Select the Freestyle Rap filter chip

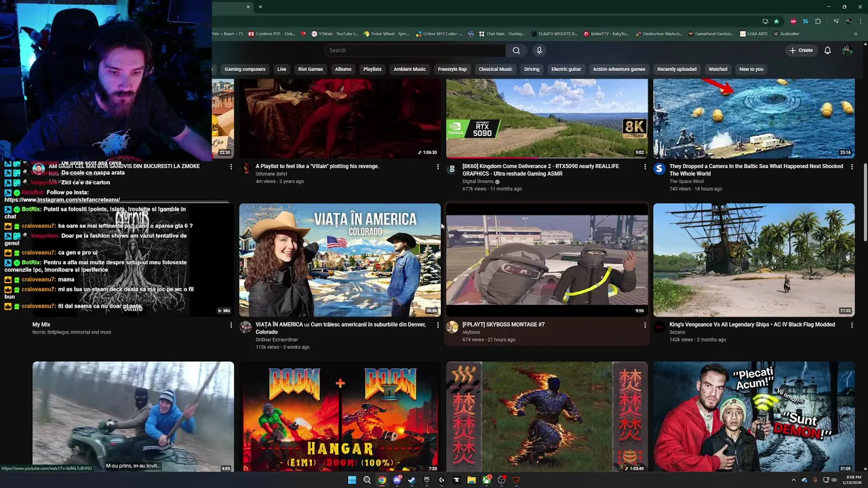[x=452, y=69]
